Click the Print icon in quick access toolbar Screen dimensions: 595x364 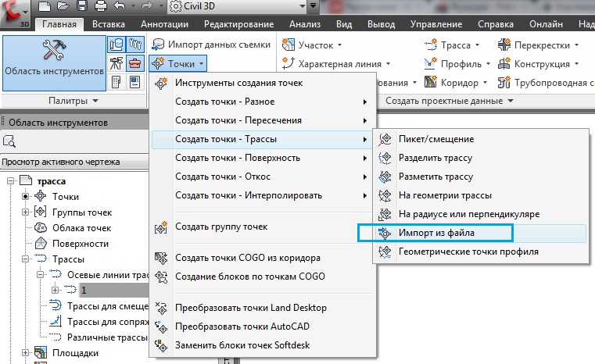101,6
